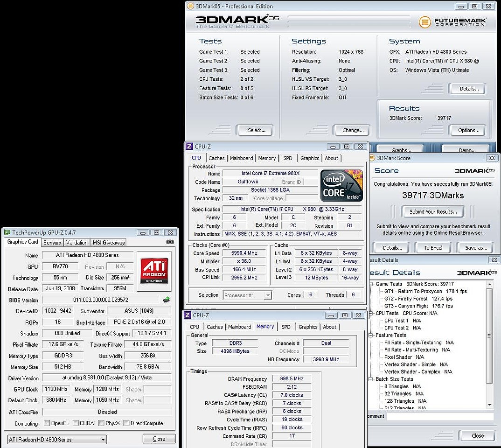The image size is (501, 448).
Task: Click the 3DMark05 title bar app icon
Action: tap(191, 7)
